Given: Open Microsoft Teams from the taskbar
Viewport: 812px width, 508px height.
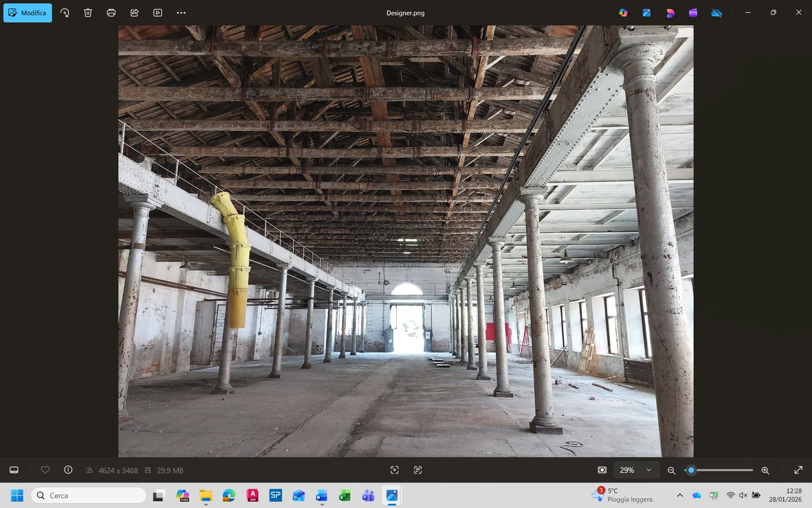Looking at the screenshot, I should tap(368, 495).
